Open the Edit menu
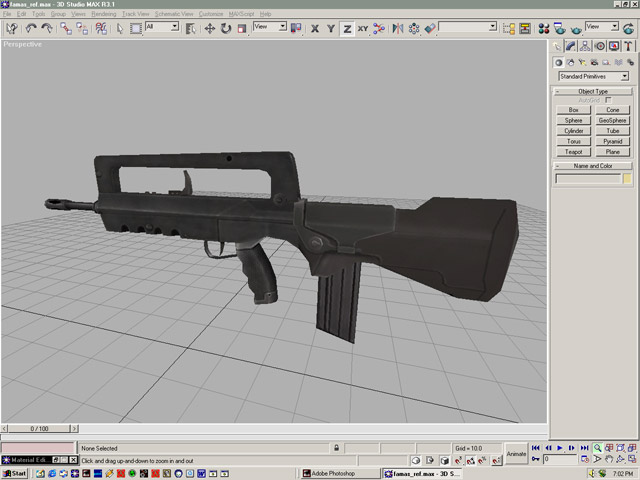This screenshot has height=480, width=640. (x=21, y=14)
